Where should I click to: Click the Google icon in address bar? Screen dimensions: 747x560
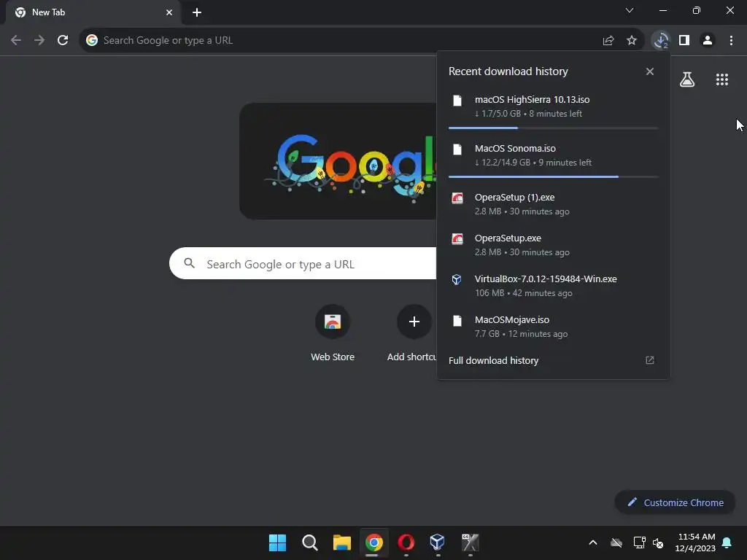pyautogui.click(x=91, y=41)
